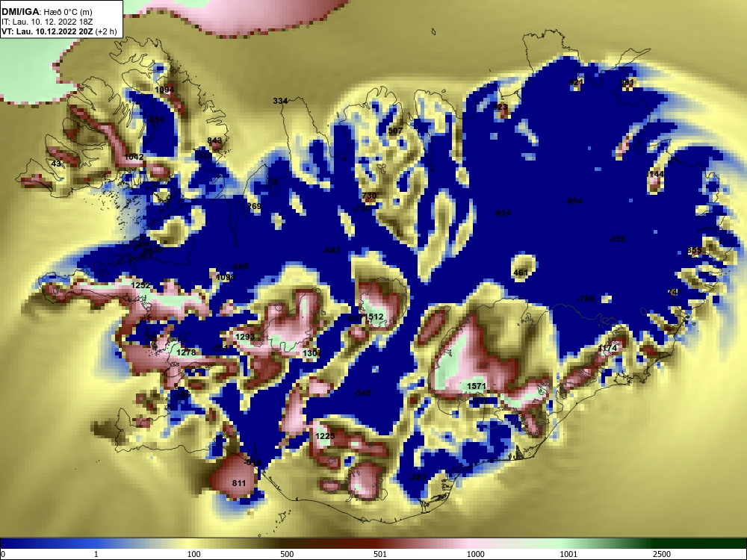The height and width of the screenshot is (560, 747).
Task: Click the 507 value label
Action: (395, 131)
